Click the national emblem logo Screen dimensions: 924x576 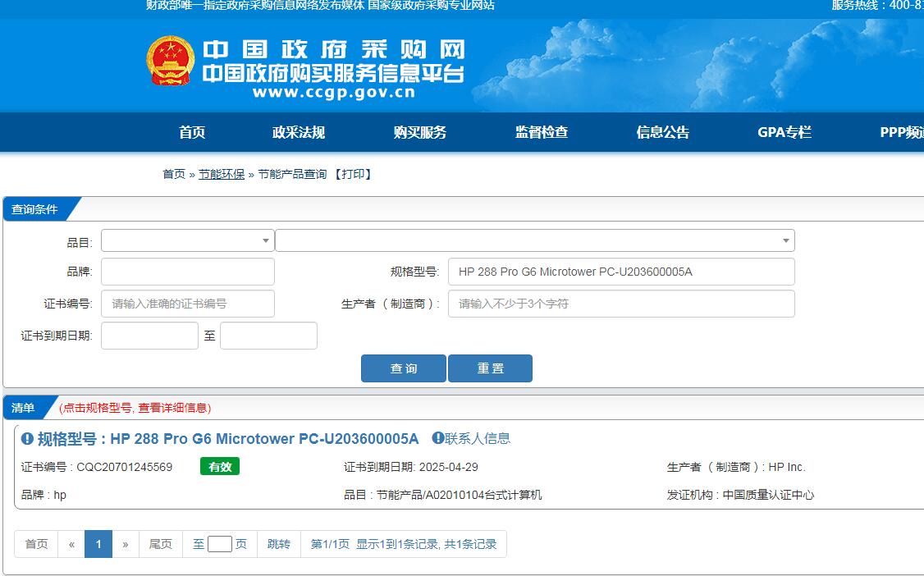[171, 61]
